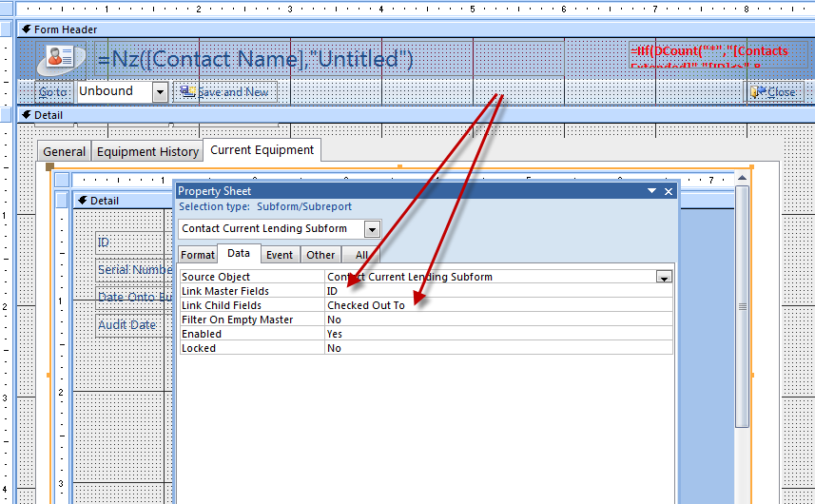Expand the Contact Current Lending Subform selection dropdown
This screenshot has height=504, width=815.
pyautogui.click(x=372, y=229)
